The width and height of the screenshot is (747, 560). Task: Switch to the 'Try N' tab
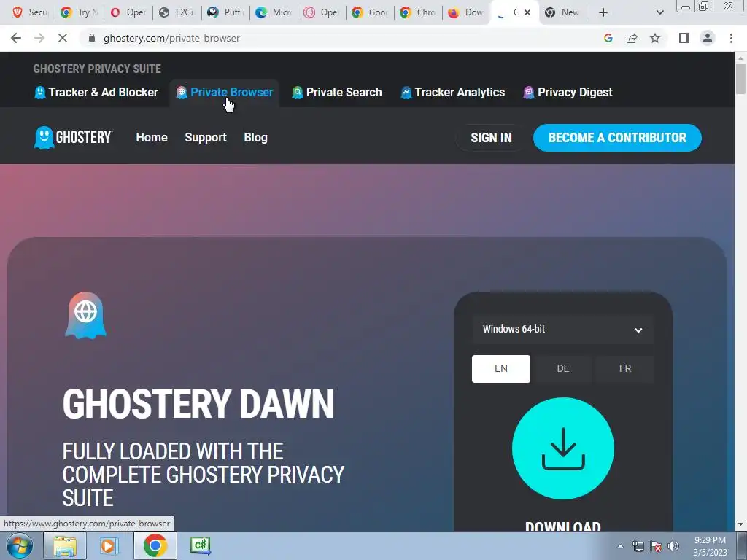tap(79, 12)
